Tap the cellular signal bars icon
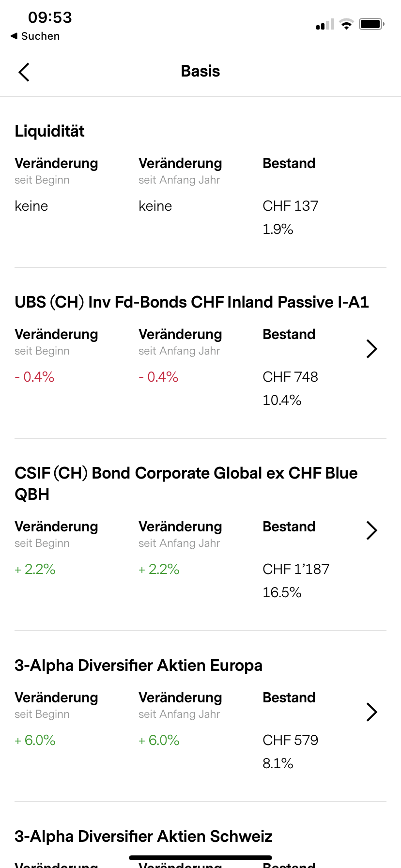Viewport: 401px width, 868px height. [x=325, y=25]
